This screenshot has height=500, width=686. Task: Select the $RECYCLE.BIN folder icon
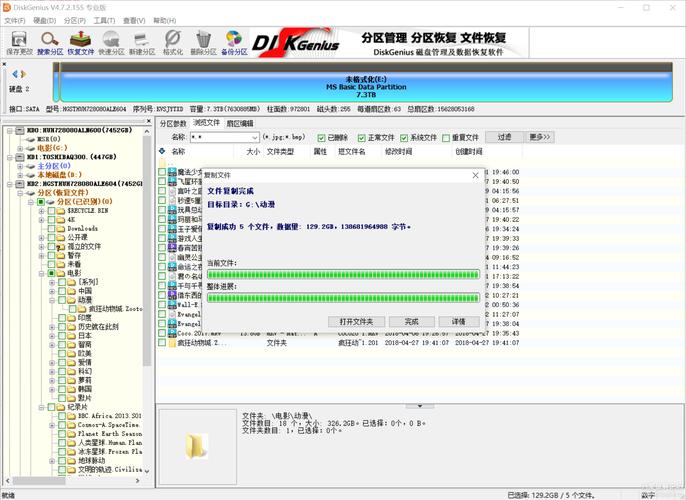61,211
